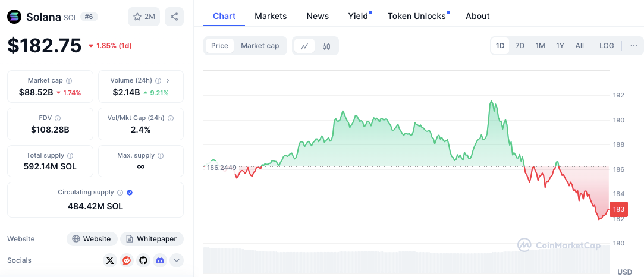
Task: Select the 7D time range
Action: click(520, 46)
